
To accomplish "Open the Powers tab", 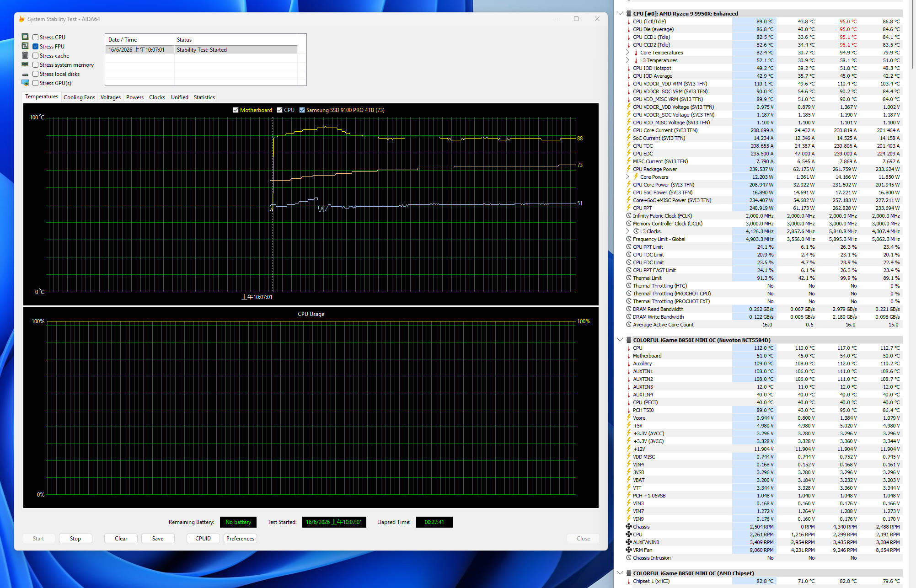I will tap(135, 97).
